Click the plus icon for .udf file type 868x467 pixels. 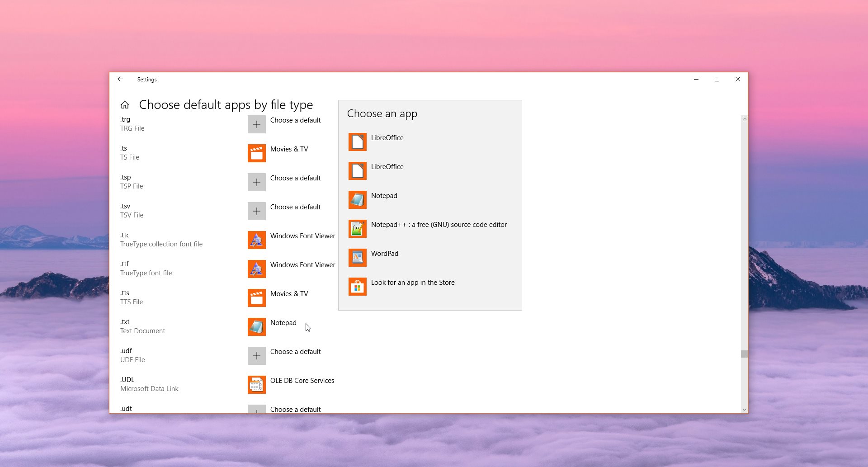coord(256,356)
